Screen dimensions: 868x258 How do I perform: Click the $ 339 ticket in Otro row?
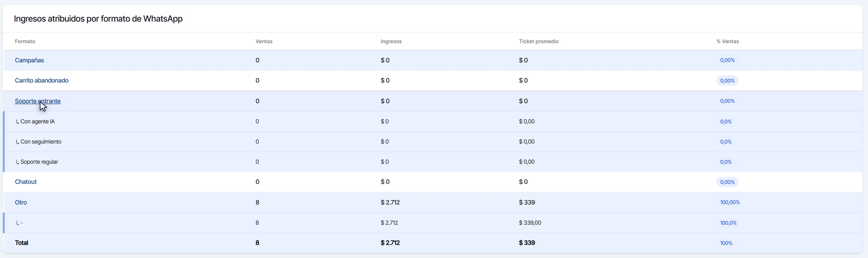tap(527, 202)
